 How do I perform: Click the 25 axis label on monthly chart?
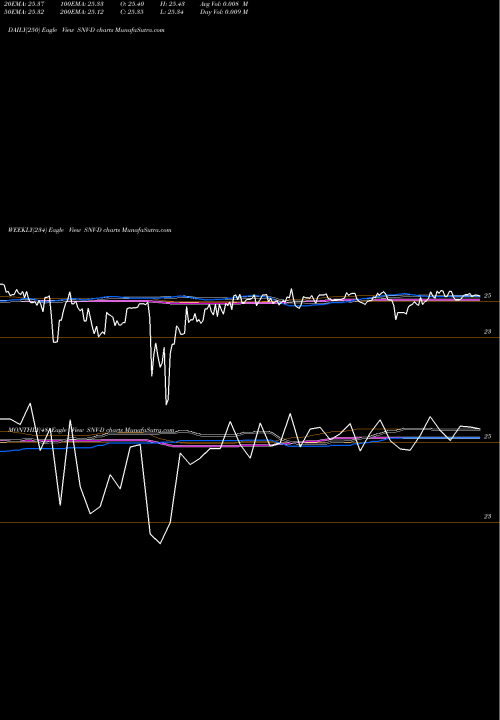tap(488, 436)
